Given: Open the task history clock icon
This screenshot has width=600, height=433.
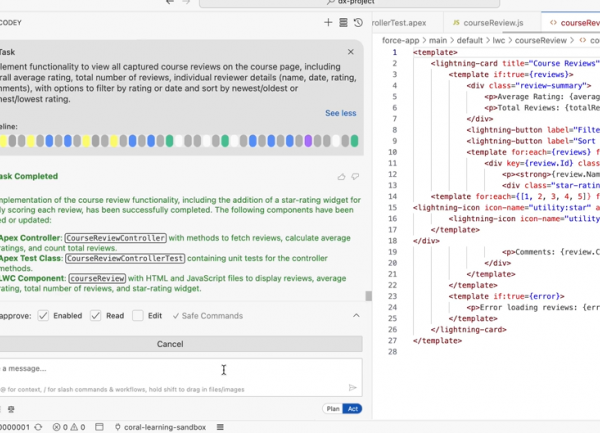Looking at the screenshot, I should (x=358, y=22).
